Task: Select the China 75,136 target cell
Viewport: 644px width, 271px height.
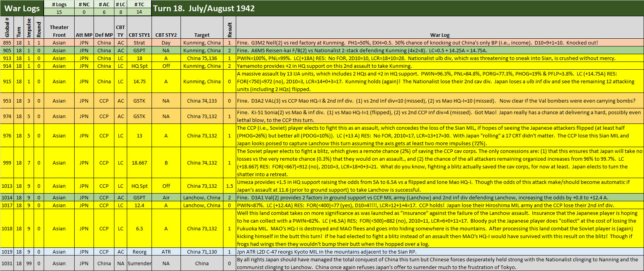Action: coord(202,58)
